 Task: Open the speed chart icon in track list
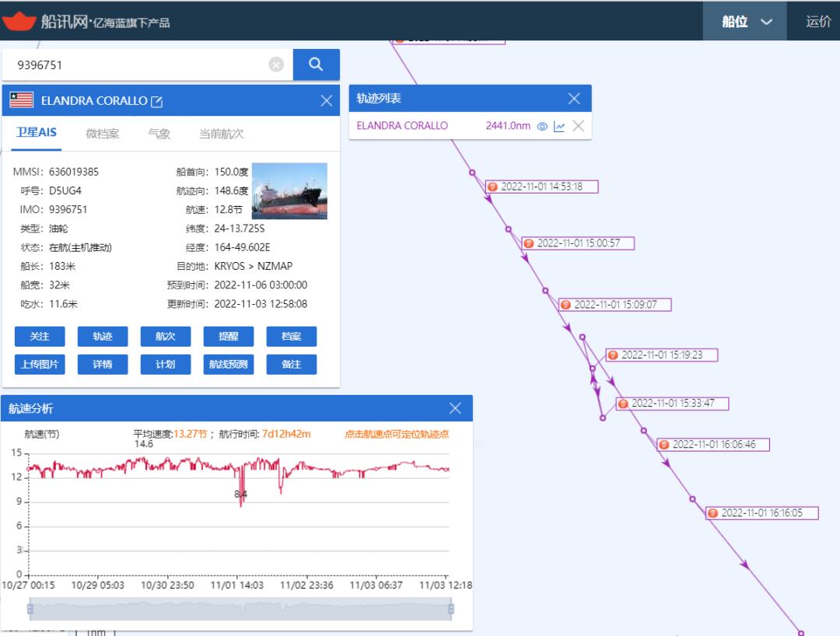coord(559,126)
